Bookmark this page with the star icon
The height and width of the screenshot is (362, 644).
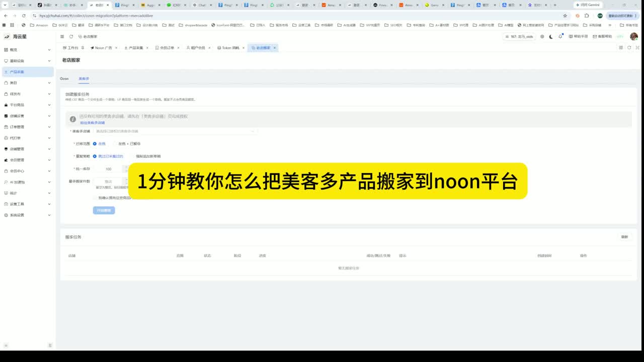pyautogui.click(x=565, y=16)
